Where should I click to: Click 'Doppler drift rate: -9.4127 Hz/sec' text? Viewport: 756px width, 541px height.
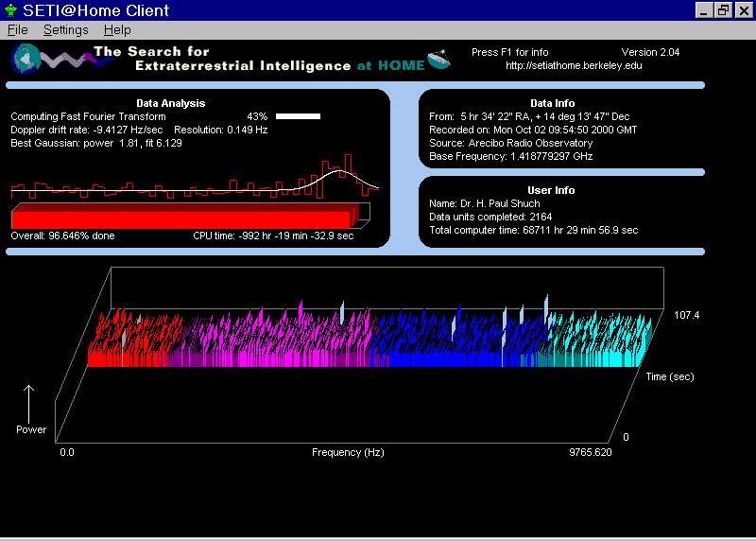click(87, 130)
